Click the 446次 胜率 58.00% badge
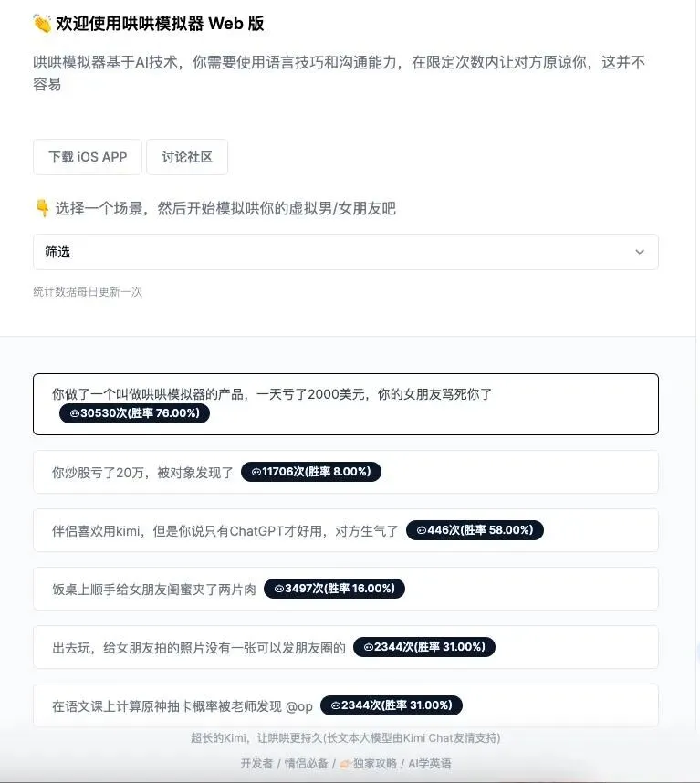The width and height of the screenshot is (700, 783). pos(475,530)
